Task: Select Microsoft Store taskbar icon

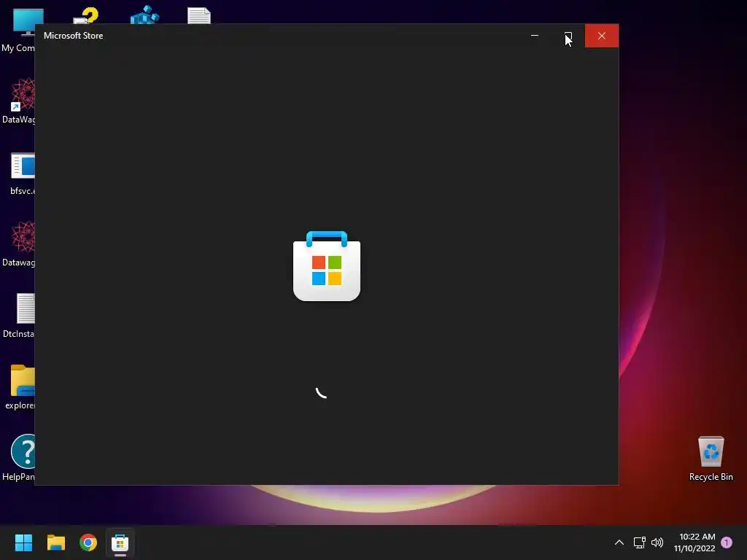Action: [x=120, y=542]
